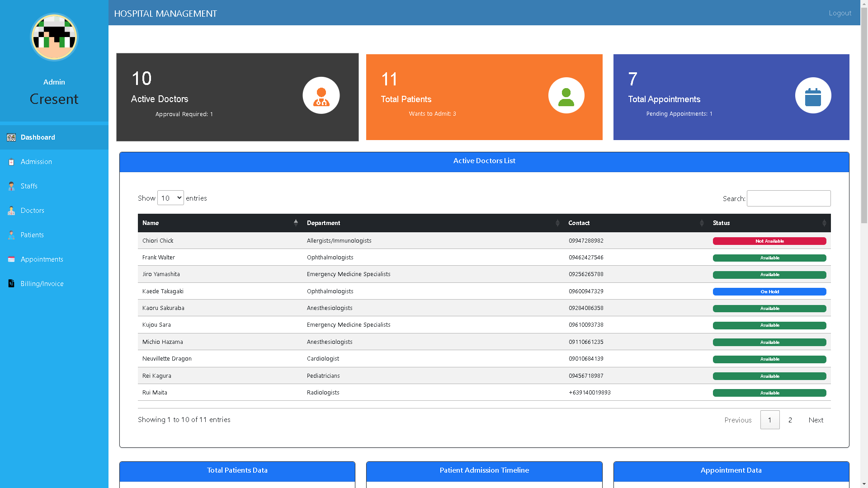Select the Jiro Yamashita name cell
868x488 pixels.
click(220, 274)
